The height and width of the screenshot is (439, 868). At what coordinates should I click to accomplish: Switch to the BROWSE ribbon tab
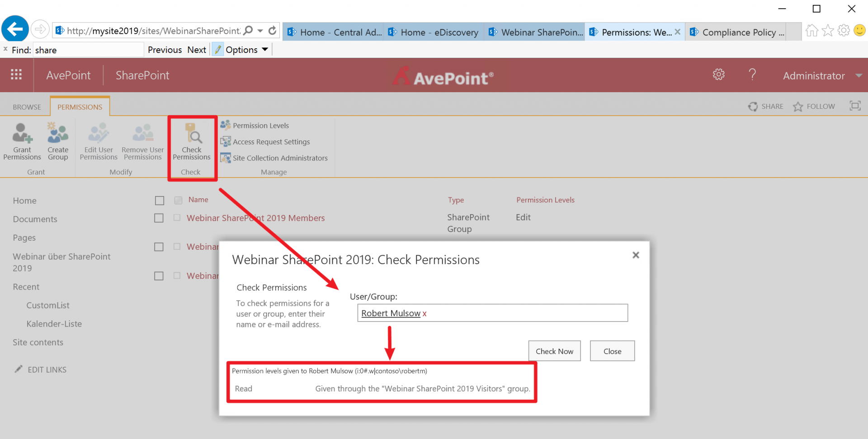pos(27,107)
